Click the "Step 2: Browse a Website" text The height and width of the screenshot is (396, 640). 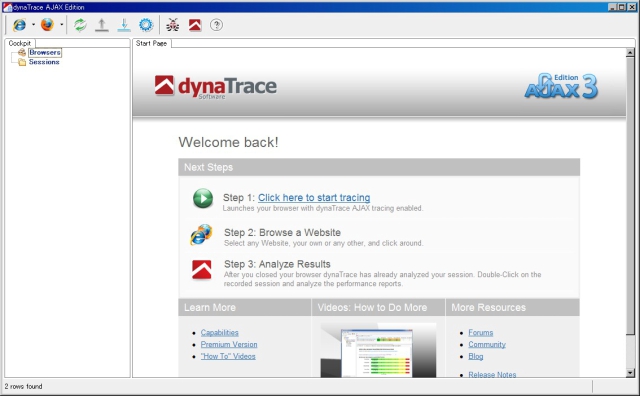[x=282, y=233]
